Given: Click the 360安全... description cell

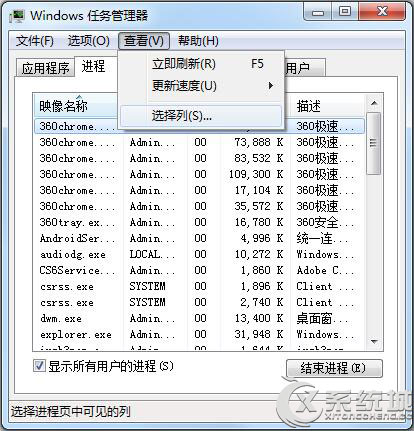Looking at the screenshot, I should 325,222.
